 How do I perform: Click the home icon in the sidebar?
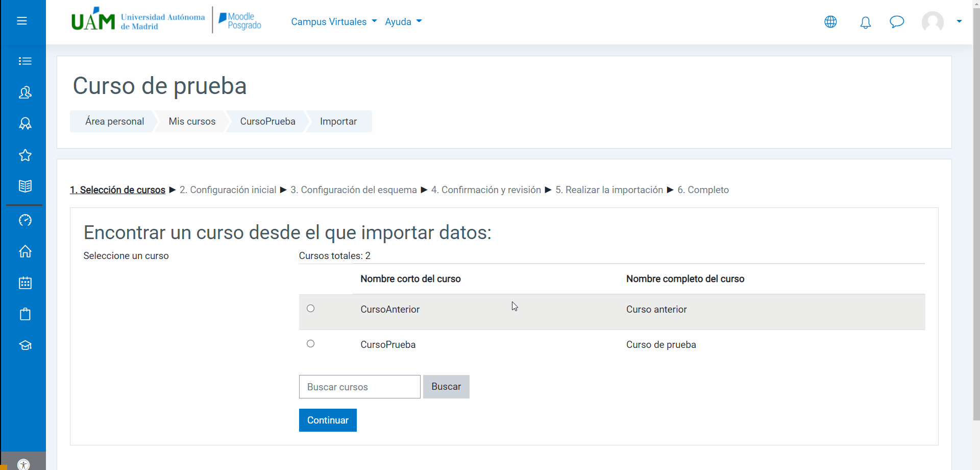click(25, 251)
